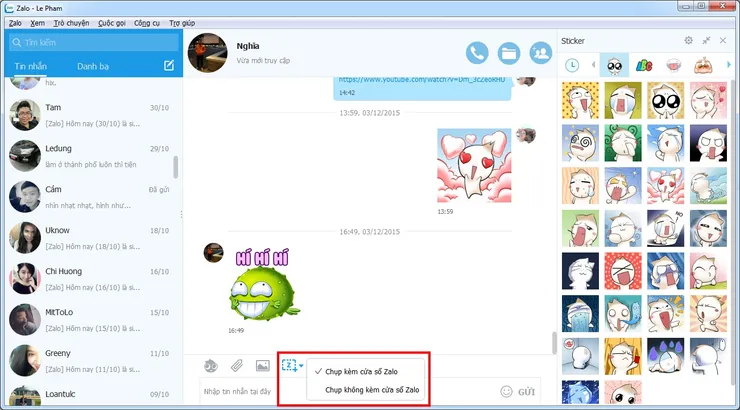Open the YouTube link in chat
This screenshot has height=410, width=740.
pos(422,80)
